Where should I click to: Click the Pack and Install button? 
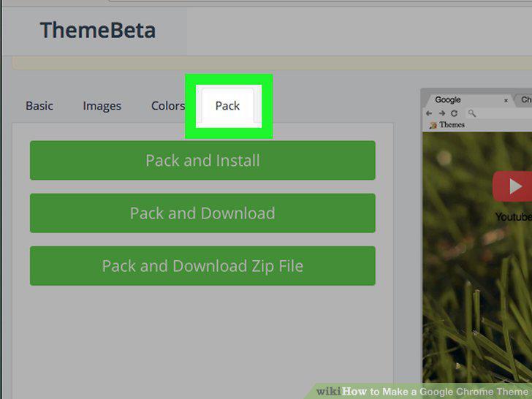[x=202, y=160]
